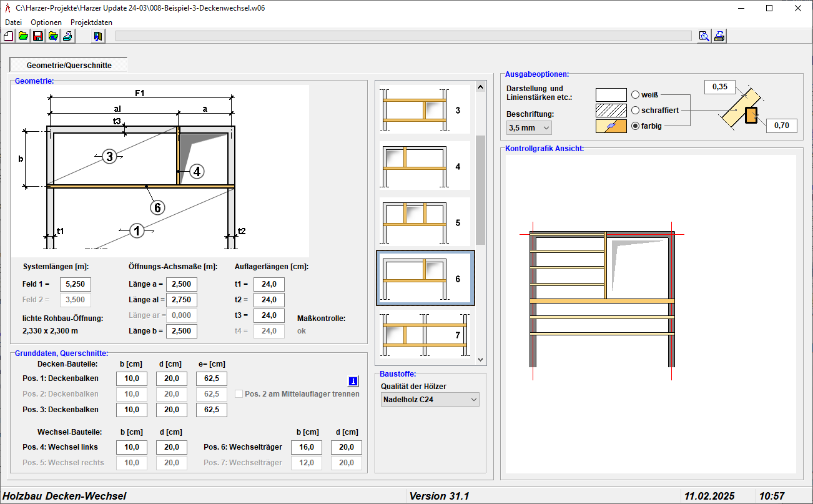Image resolution: width=813 pixels, height=504 pixels.
Task: Click the hatched pattern swatch
Action: (x=611, y=111)
